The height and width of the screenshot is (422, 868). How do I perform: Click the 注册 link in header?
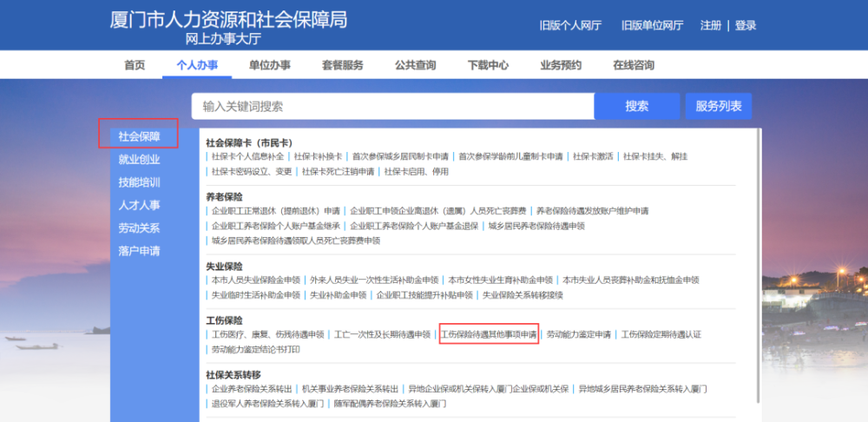click(x=711, y=25)
